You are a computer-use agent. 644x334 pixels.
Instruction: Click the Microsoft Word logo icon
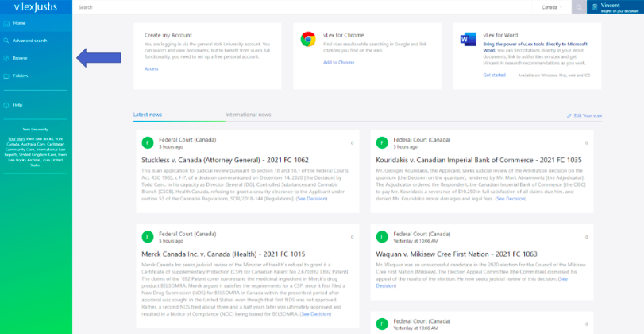[469, 39]
